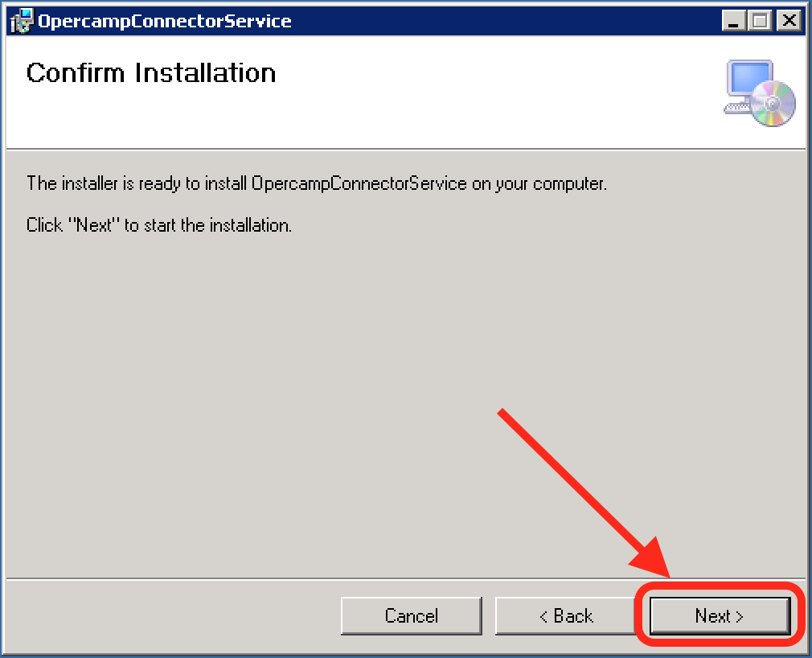Click the 'Click "Next" to start' instruction text
This screenshot has height=658, width=812.
pos(159,225)
